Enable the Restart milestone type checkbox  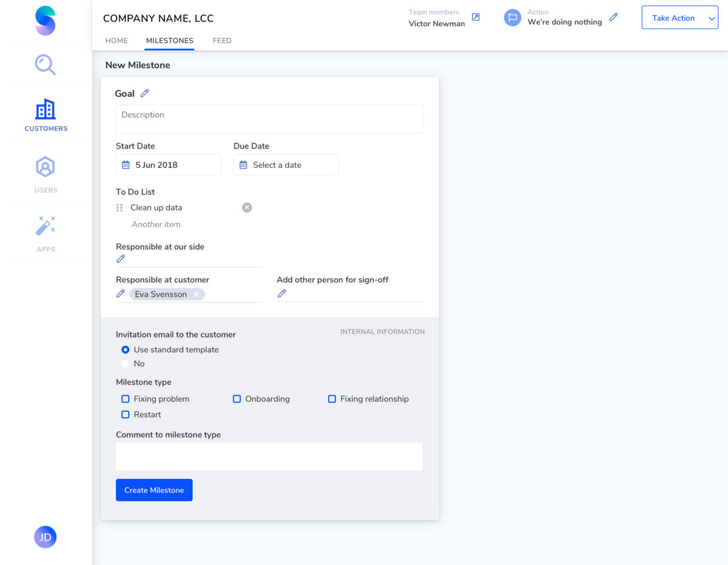point(126,414)
